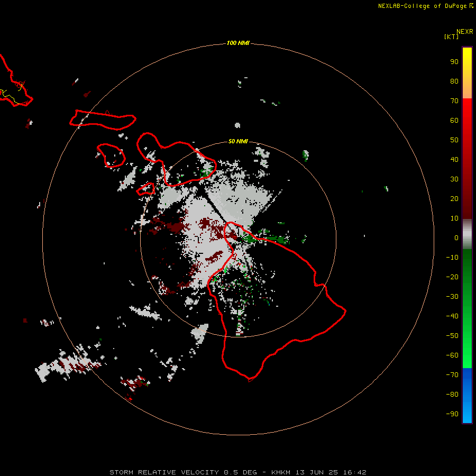The width and height of the screenshot is (476, 476).
Task: Click the -50 value on the velocity scale
Action: (x=452, y=336)
